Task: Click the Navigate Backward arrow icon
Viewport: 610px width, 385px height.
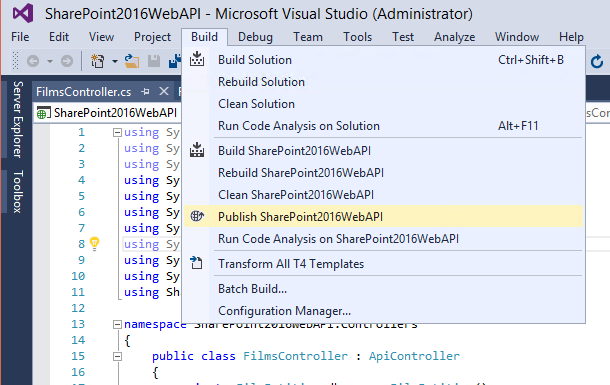Action: tap(33, 61)
